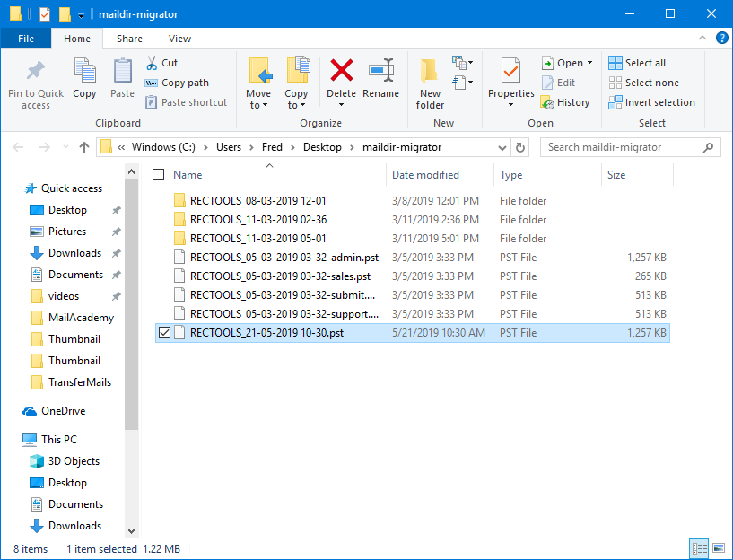Click the search magnifier icon
The image size is (733, 560).
coord(708,148)
